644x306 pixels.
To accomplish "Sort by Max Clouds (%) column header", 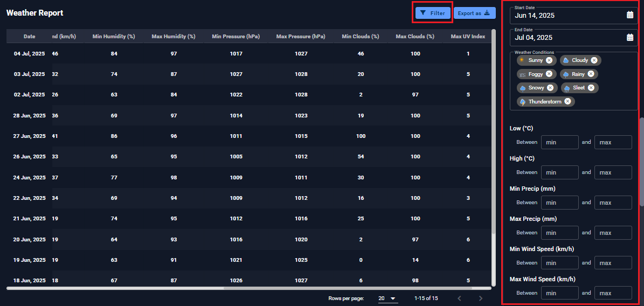I will click(416, 36).
